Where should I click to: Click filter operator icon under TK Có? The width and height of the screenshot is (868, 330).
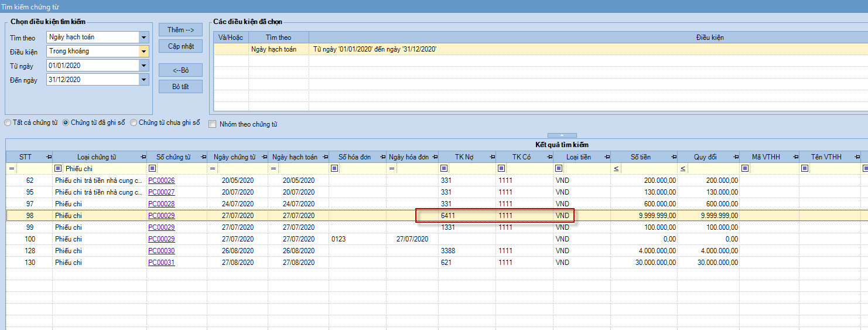pos(501,169)
